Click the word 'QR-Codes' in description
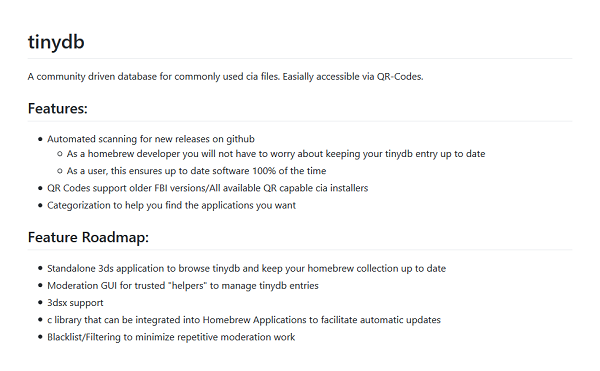The height and width of the screenshot is (371, 600). (x=400, y=76)
